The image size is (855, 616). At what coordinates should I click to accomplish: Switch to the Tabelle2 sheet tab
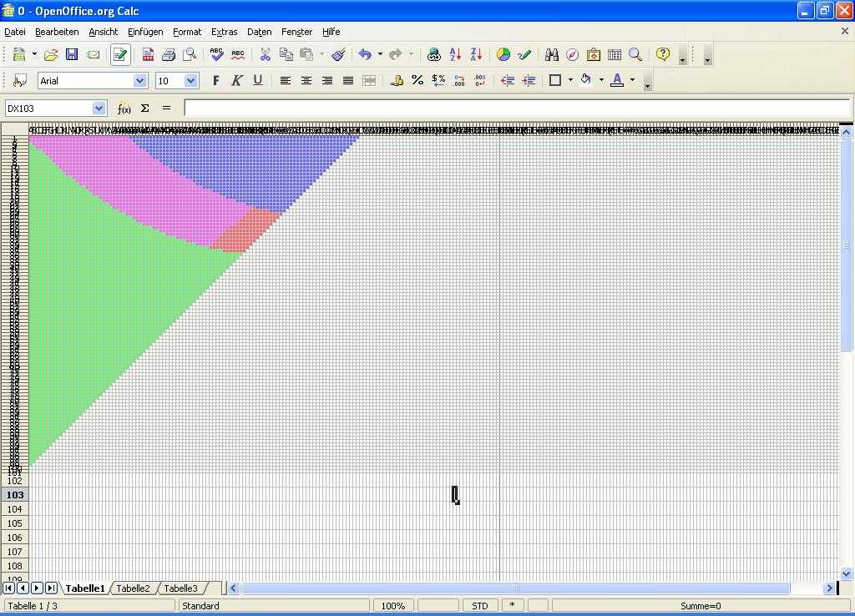point(133,588)
